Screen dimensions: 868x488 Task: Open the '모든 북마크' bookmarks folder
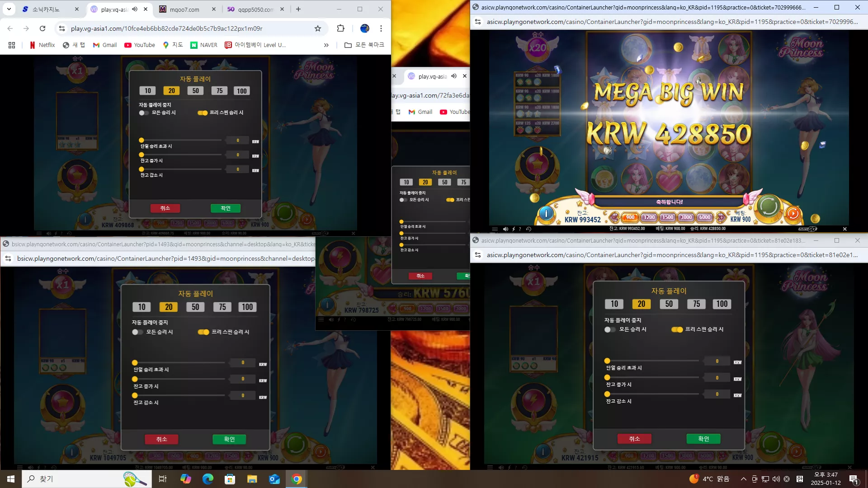point(364,45)
